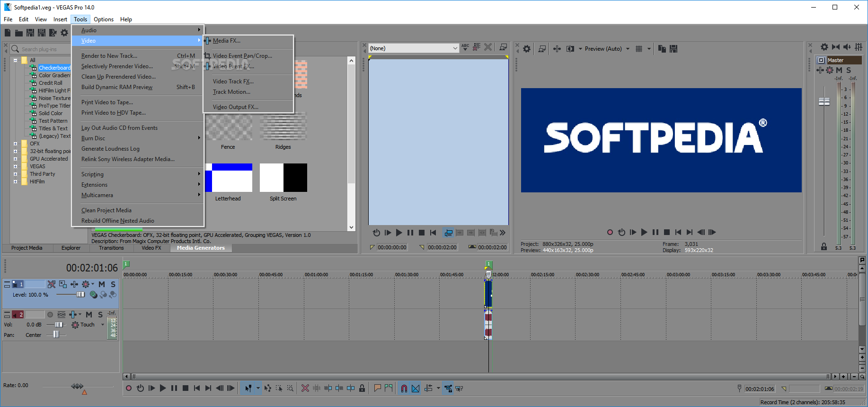Click the Render As toolbar icon
868x407 pixels.
point(53,33)
